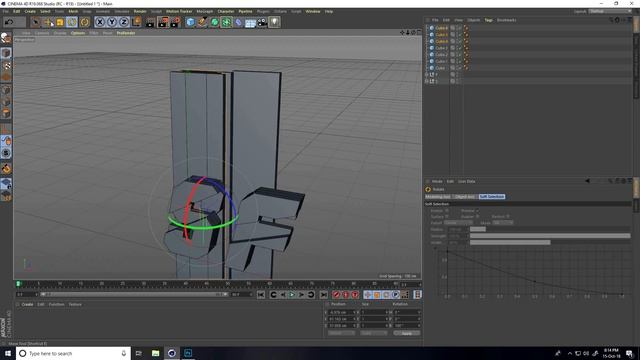Viewport: 640px width, 360px height.
Task: Click Play forward in timeline
Action: point(292,295)
